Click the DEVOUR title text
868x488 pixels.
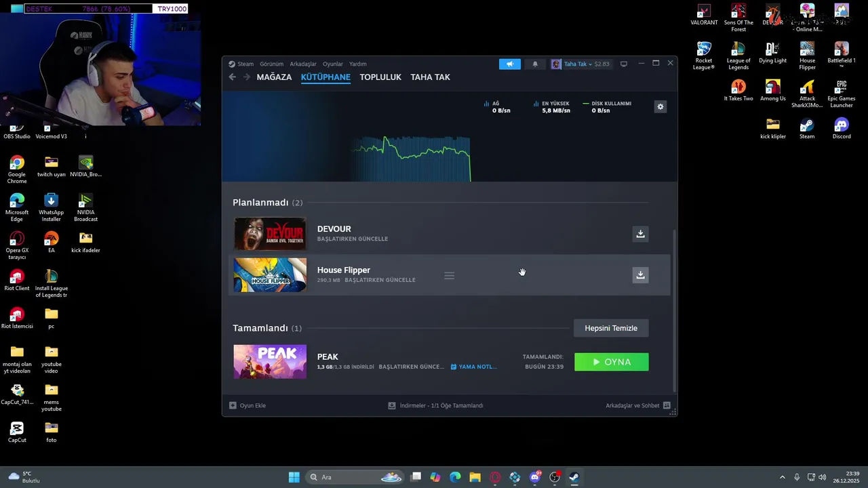point(334,229)
